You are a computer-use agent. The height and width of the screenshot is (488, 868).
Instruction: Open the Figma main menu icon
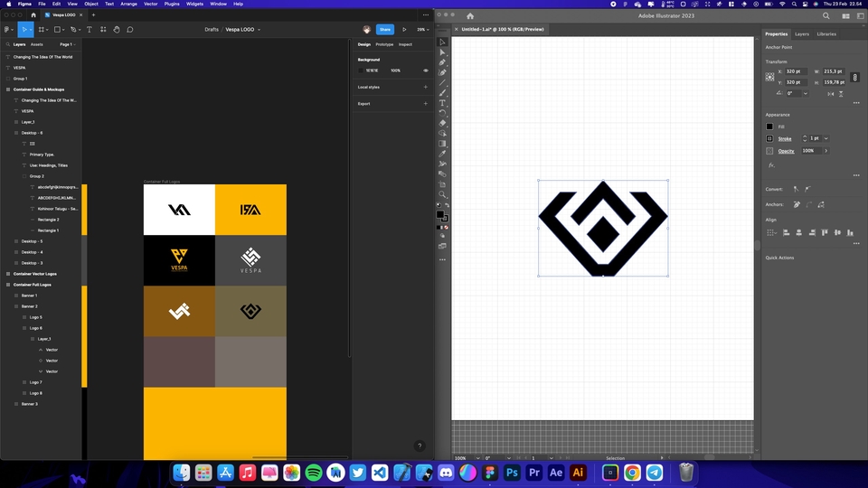(x=7, y=29)
